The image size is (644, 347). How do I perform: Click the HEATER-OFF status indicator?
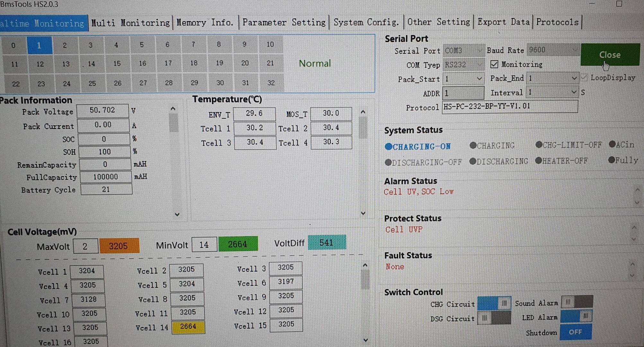point(562,161)
